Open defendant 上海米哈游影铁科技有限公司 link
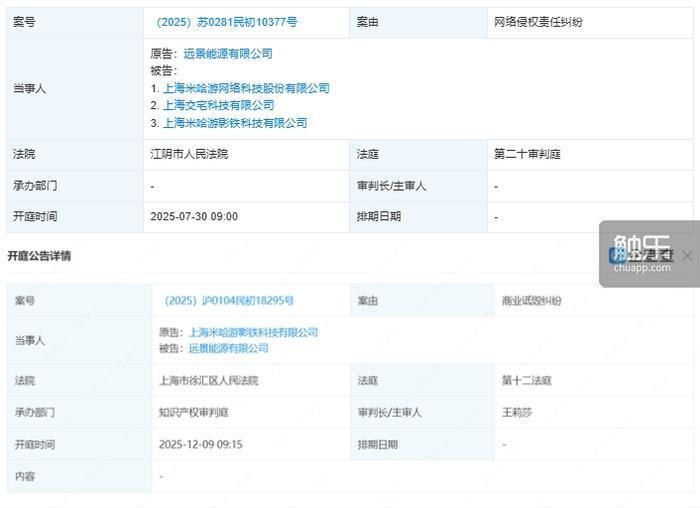 [235, 123]
